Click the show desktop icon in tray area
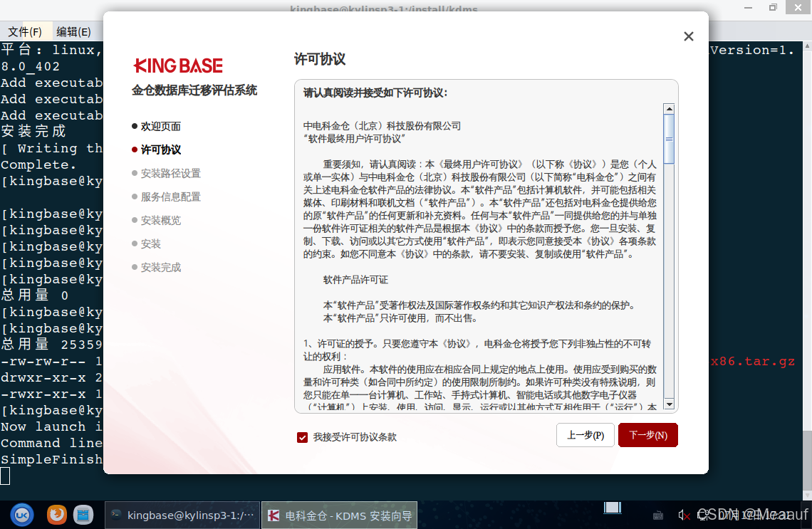812x529 pixels. (613, 508)
